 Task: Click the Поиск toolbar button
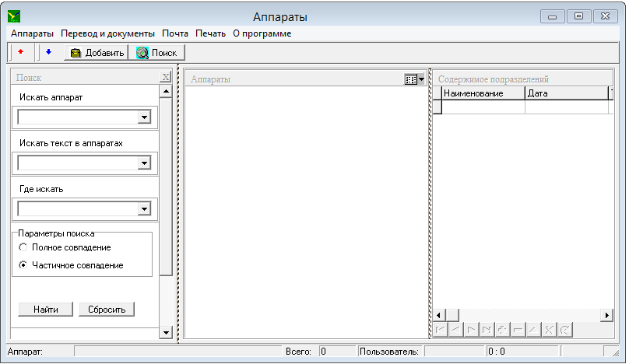click(x=156, y=53)
